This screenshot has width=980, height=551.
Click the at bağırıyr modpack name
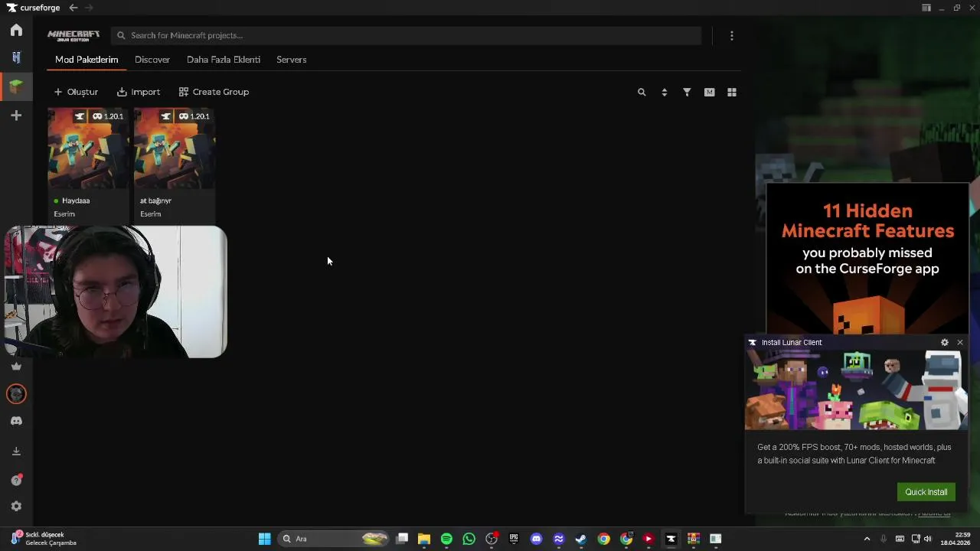[x=155, y=201]
